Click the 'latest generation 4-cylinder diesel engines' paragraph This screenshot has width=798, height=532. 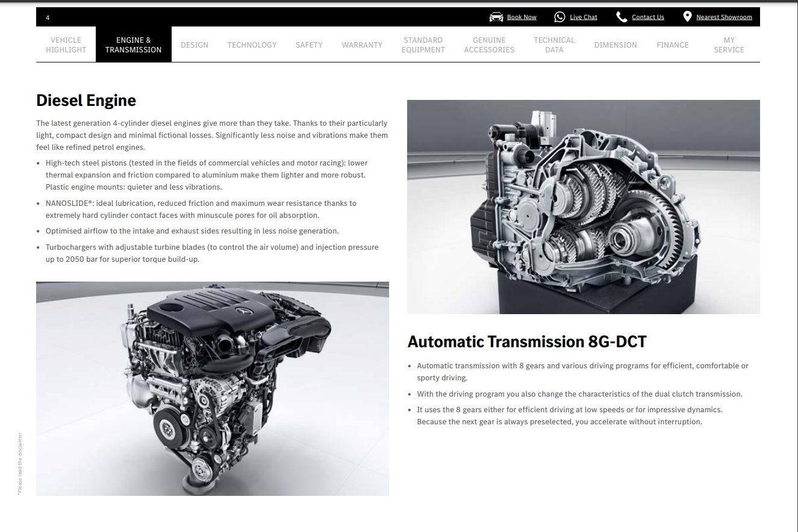(212, 135)
